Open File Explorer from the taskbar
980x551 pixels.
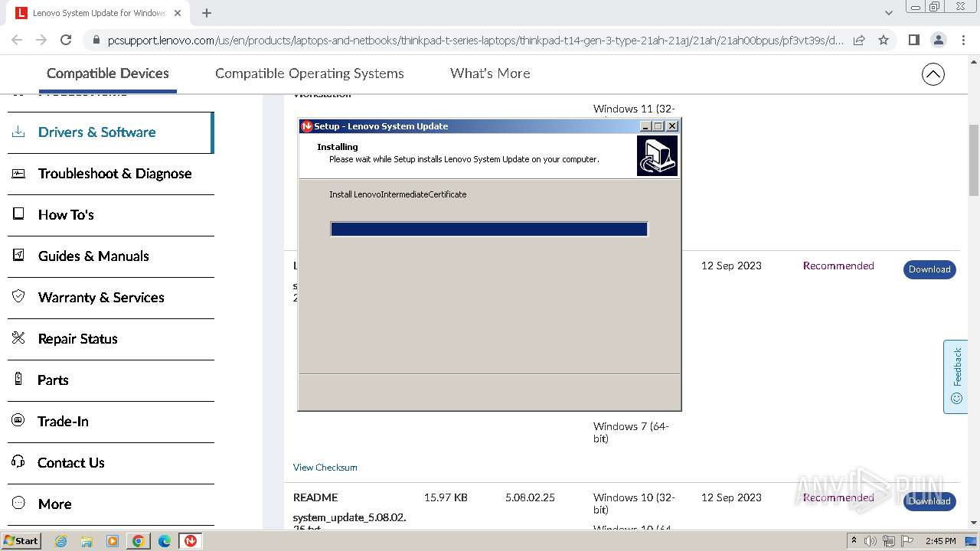(x=87, y=541)
